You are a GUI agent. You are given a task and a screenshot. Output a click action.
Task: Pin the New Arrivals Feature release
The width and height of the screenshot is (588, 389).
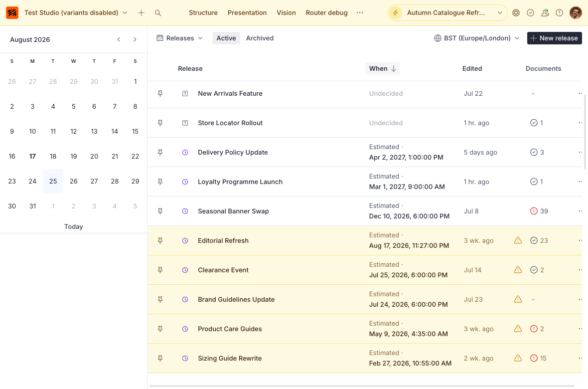[160, 93]
